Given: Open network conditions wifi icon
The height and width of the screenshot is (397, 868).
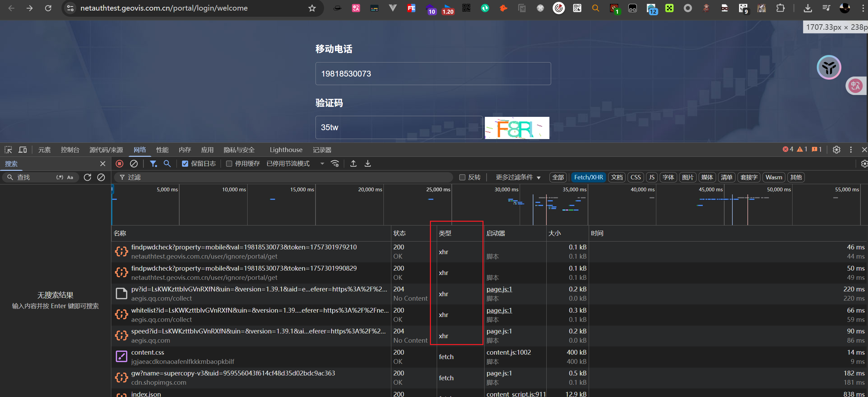Looking at the screenshot, I should click(x=335, y=164).
